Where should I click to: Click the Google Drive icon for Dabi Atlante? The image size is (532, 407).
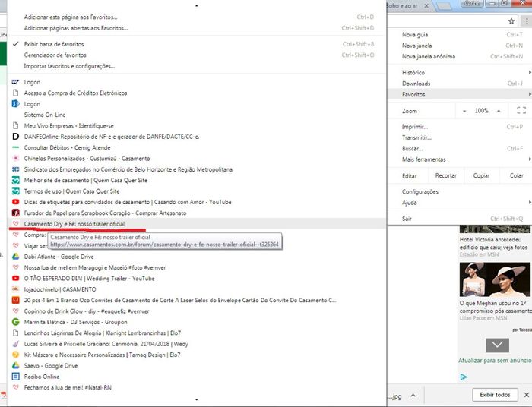tap(16, 257)
